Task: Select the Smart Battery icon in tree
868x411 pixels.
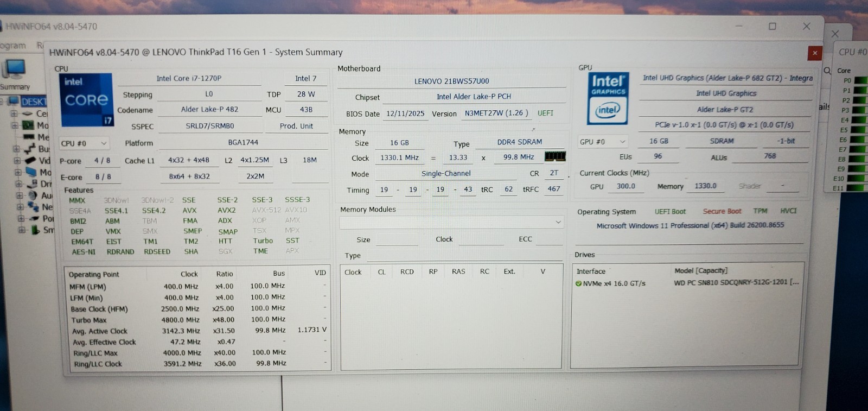Action: pyautogui.click(x=36, y=230)
